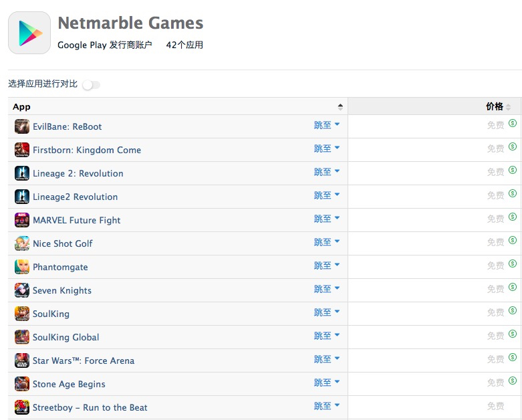Click the Netmarble Games publisher title
The height and width of the screenshot is (420, 522).
pos(130,23)
